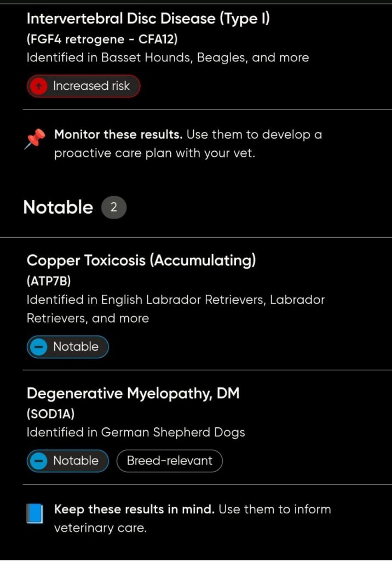Click the ATP7B gene label
This screenshot has height=561, width=392.
[x=49, y=281]
